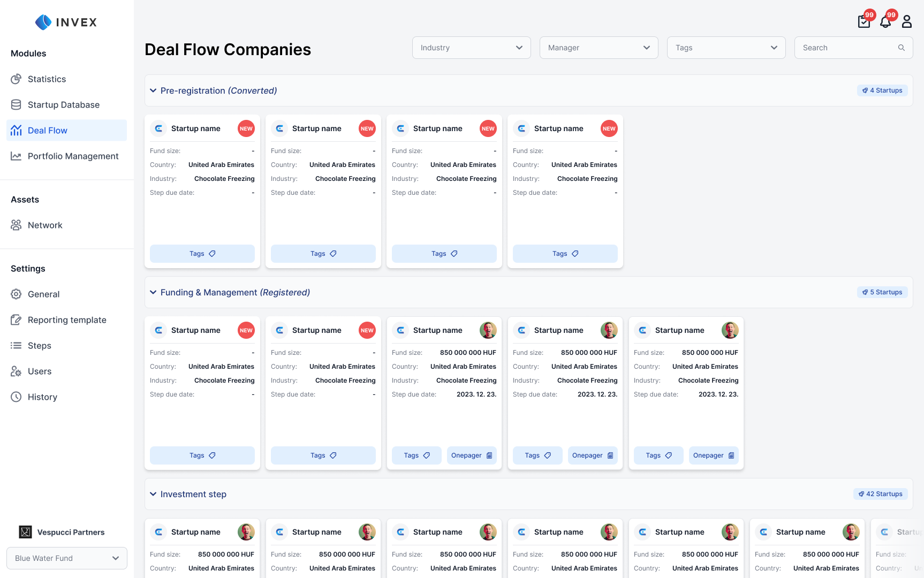Click the search magnifier icon
Screen dimensions: 924x578
[x=902, y=48]
